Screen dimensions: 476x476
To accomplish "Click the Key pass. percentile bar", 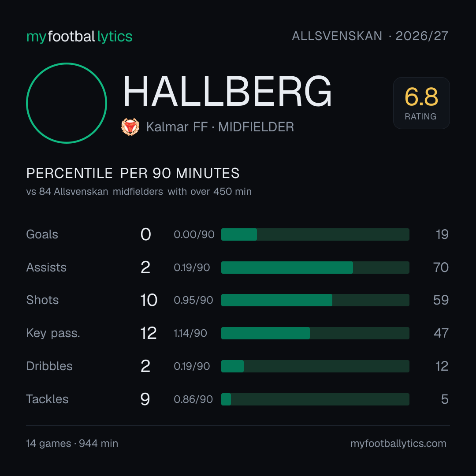I will [x=315, y=333].
